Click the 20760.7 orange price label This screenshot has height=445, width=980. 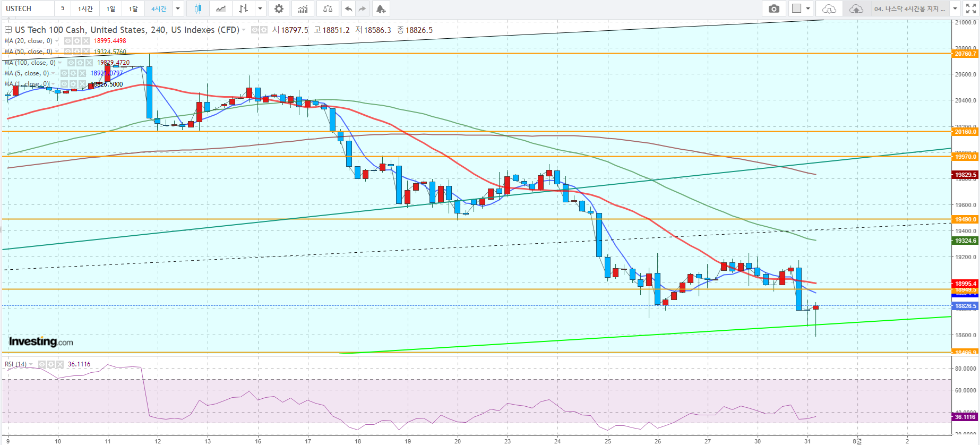pos(965,54)
